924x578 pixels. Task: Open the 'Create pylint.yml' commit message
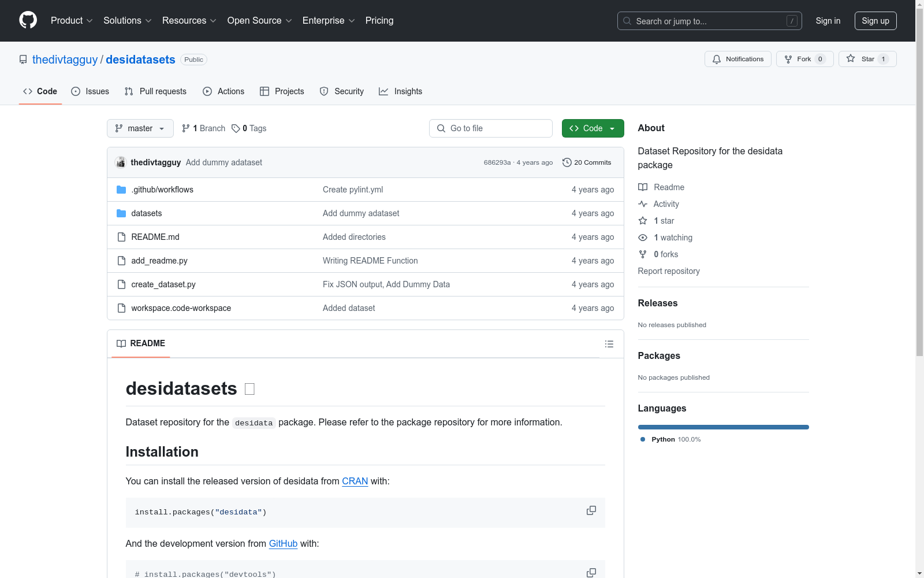353,190
